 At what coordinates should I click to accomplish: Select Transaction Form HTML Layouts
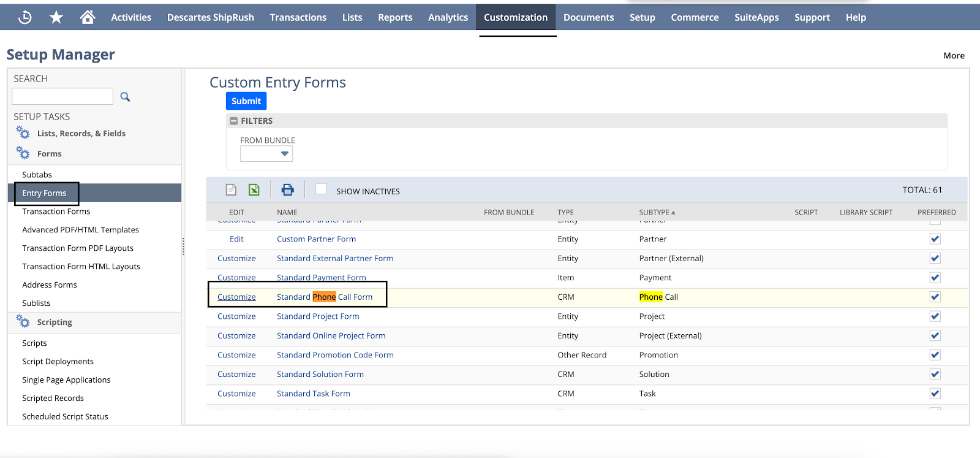point(81,267)
